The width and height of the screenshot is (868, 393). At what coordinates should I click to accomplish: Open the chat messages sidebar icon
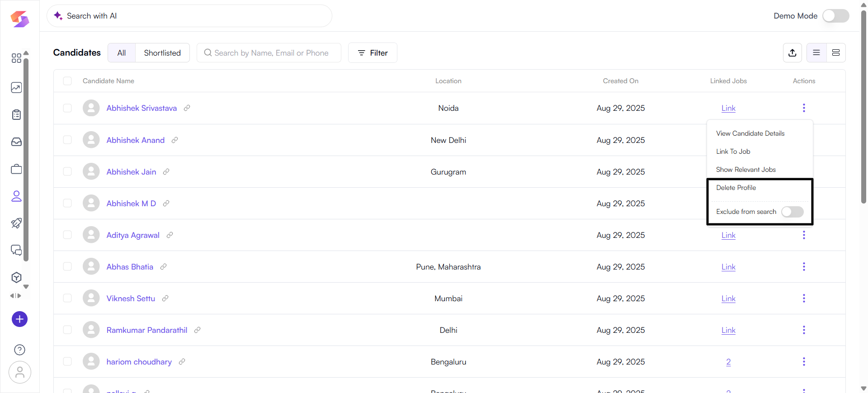pyautogui.click(x=16, y=250)
